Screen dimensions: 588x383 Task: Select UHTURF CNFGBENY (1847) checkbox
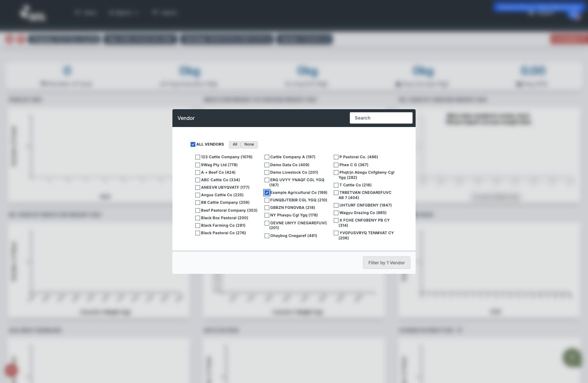[336, 205]
